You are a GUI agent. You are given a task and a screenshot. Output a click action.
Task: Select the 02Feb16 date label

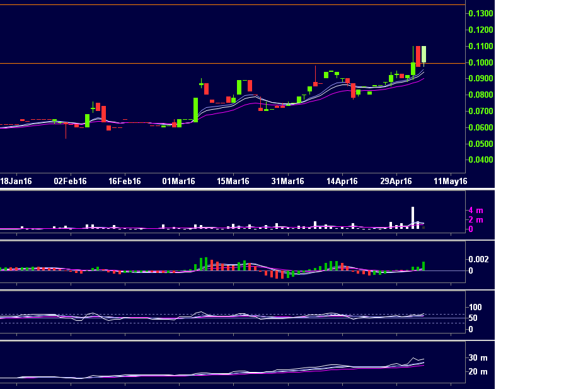(x=70, y=181)
